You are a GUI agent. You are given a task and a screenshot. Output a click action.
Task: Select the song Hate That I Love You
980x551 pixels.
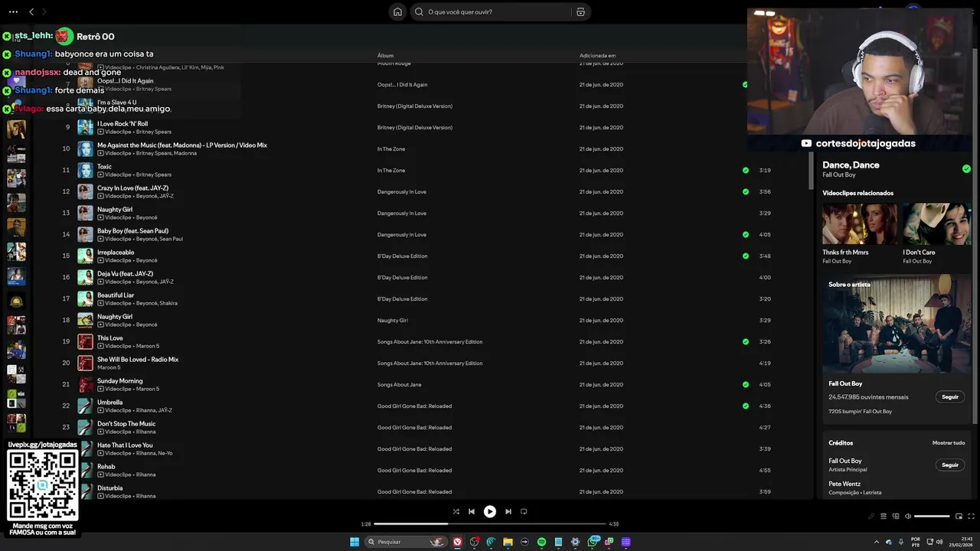coord(125,445)
